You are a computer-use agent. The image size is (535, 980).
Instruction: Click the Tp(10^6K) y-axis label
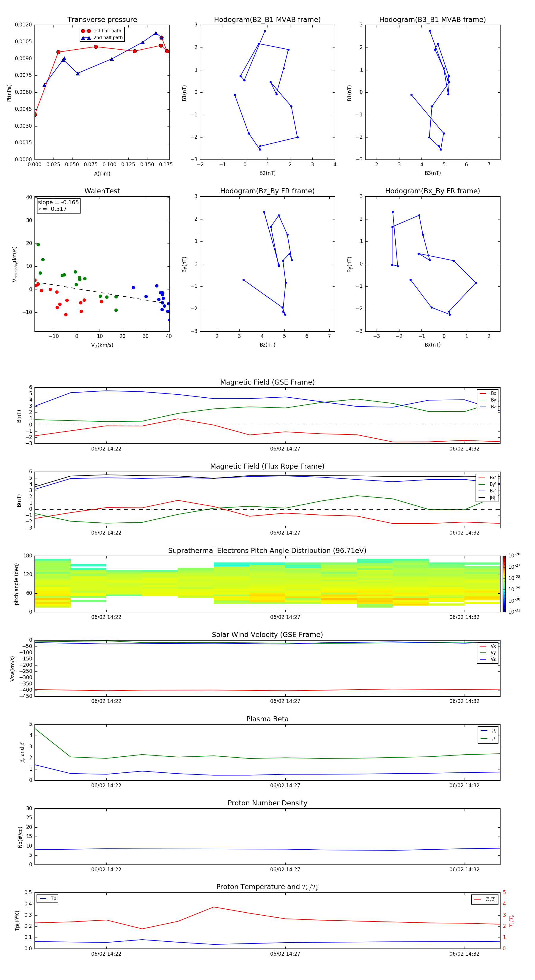click(x=17, y=921)
